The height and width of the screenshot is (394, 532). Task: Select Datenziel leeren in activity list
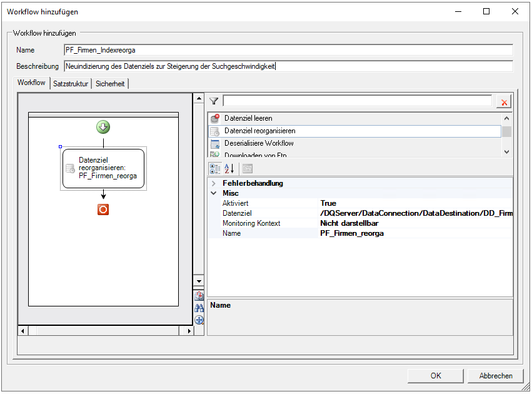pos(354,118)
